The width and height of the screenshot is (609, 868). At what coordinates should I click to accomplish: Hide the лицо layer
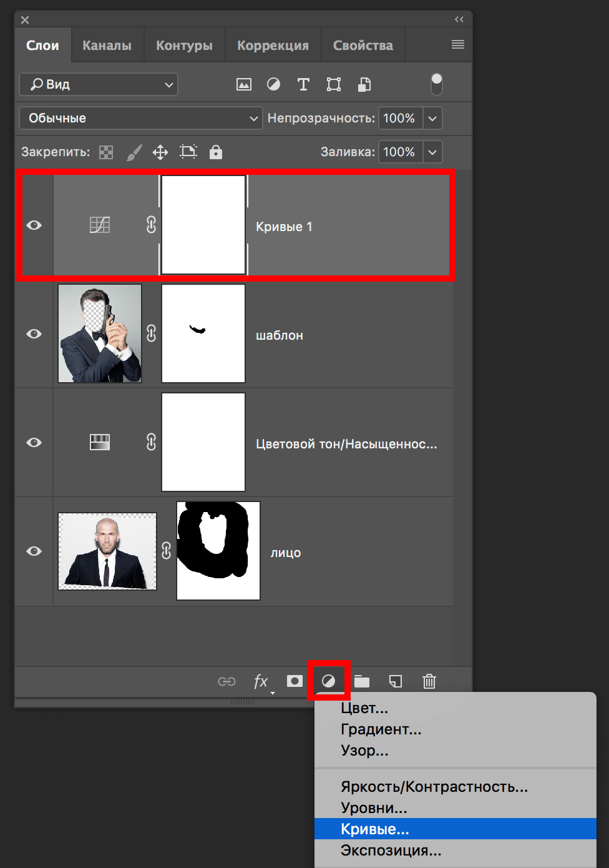[x=34, y=551]
